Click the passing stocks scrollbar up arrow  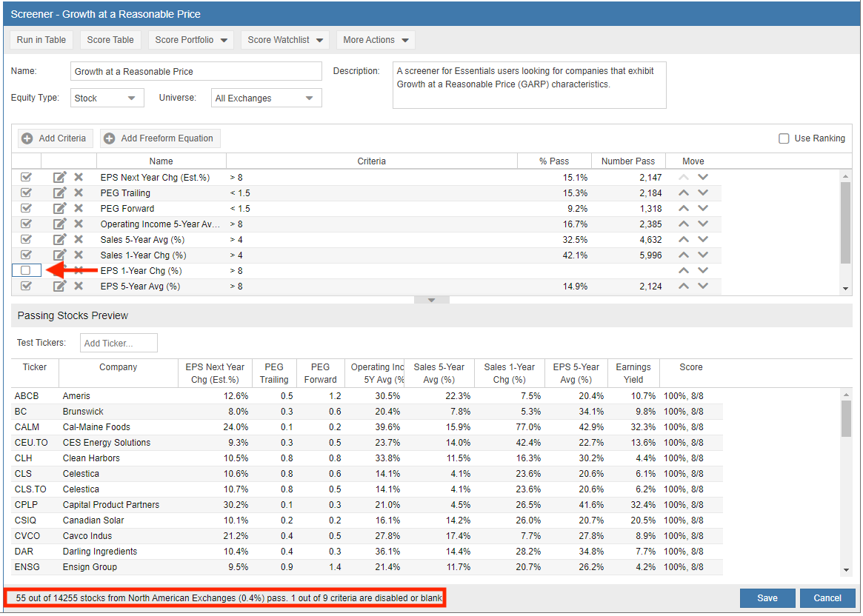(846, 395)
